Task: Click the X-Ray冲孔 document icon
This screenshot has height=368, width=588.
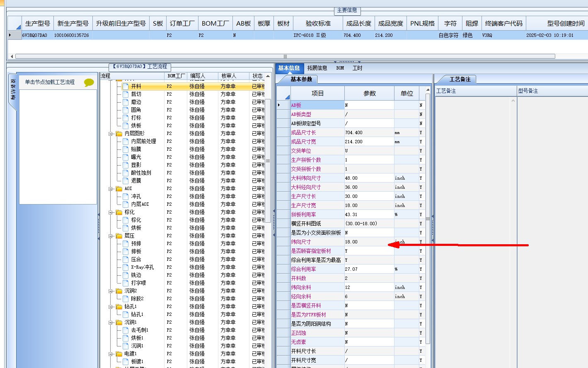Action: click(126, 267)
